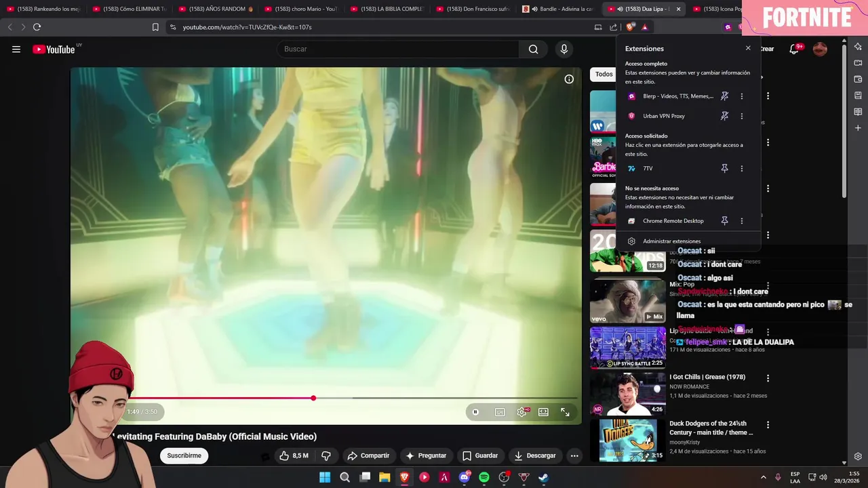
Task: Open the player settings gear
Action: 522,412
